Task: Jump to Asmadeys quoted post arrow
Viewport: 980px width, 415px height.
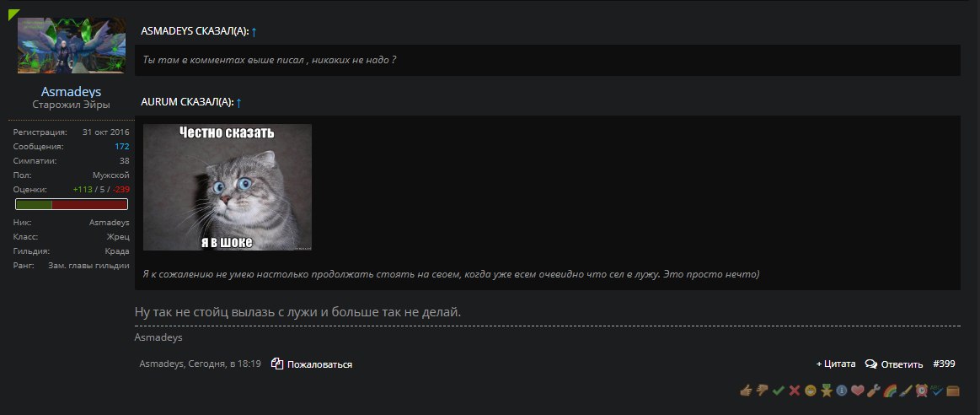Action: 254,31
